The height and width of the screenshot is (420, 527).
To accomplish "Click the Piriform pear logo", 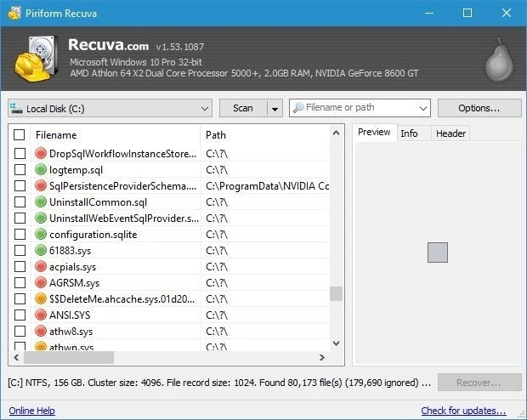I will click(500, 60).
